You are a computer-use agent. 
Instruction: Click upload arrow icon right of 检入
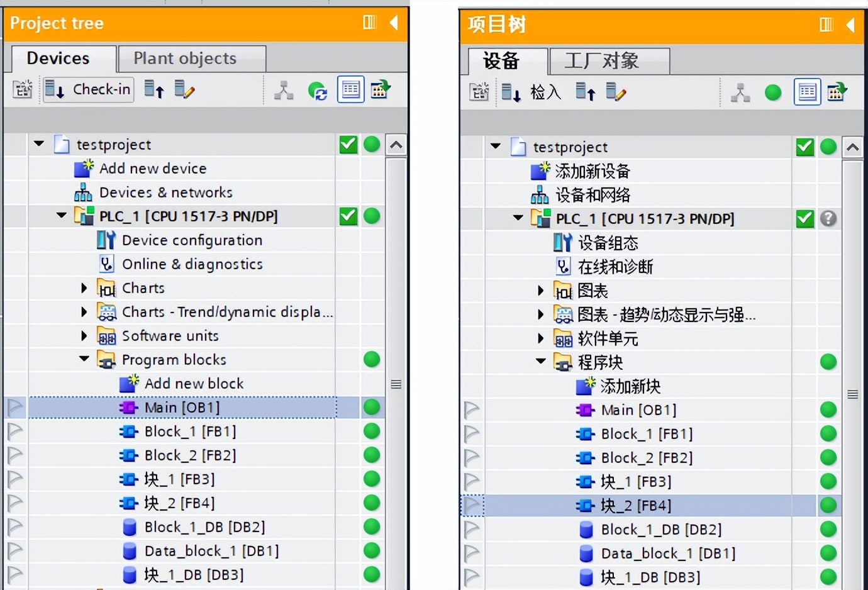(x=586, y=93)
